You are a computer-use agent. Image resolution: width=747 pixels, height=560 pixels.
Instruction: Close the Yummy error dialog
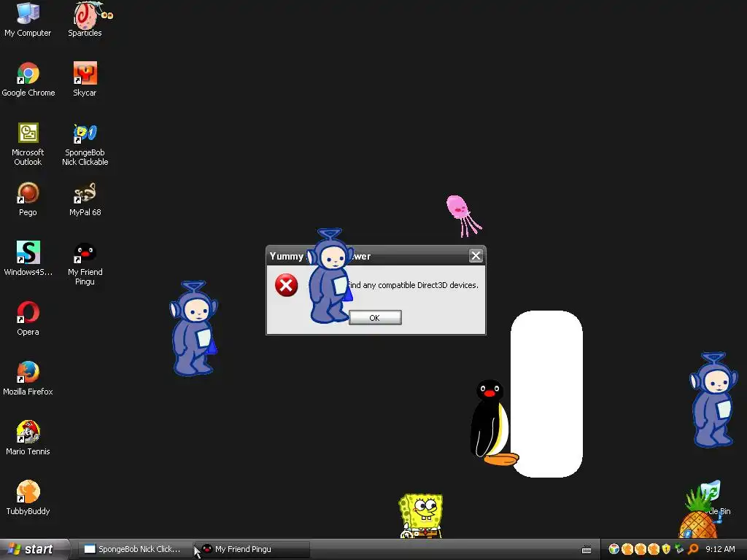[476, 256]
